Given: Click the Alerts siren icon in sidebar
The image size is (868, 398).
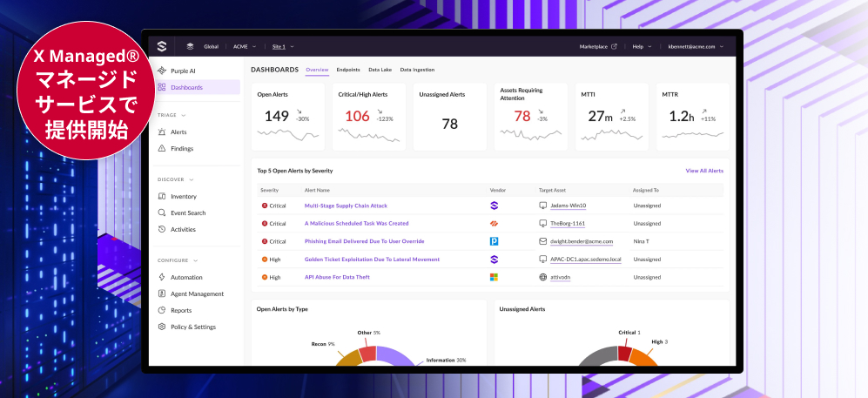Looking at the screenshot, I should tap(162, 132).
